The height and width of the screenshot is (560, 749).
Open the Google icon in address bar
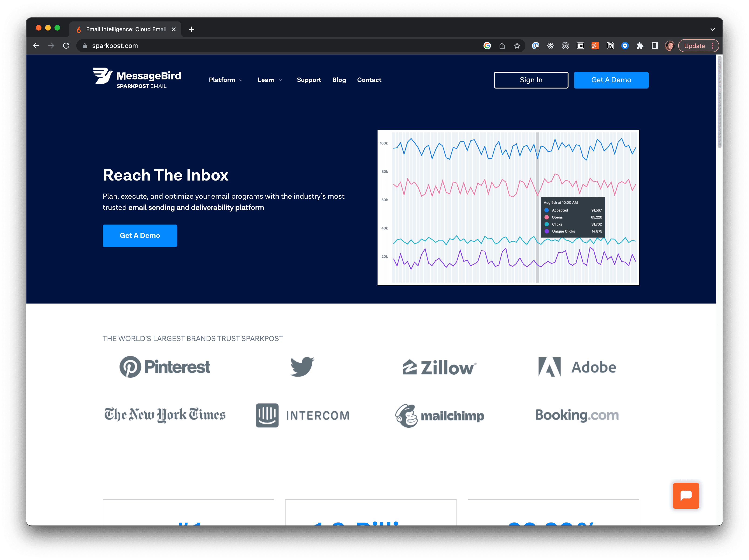(487, 46)
